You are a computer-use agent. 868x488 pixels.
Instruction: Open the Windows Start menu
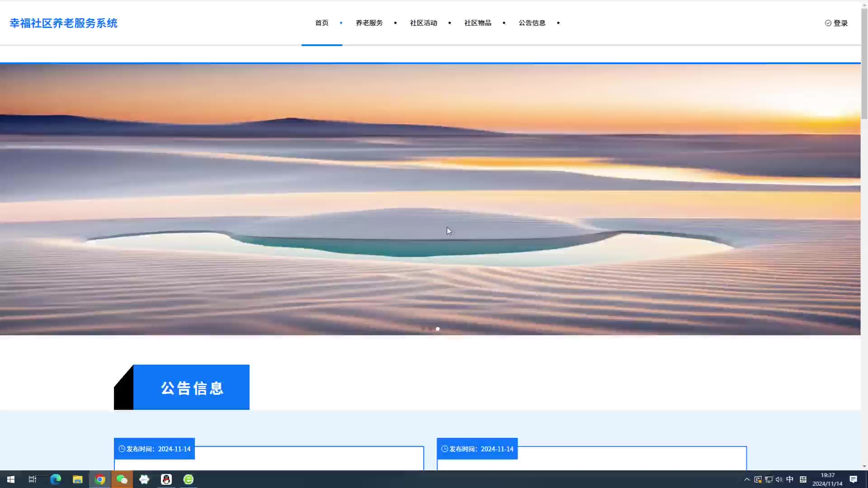pyautogui.click(x=11, y=479)
